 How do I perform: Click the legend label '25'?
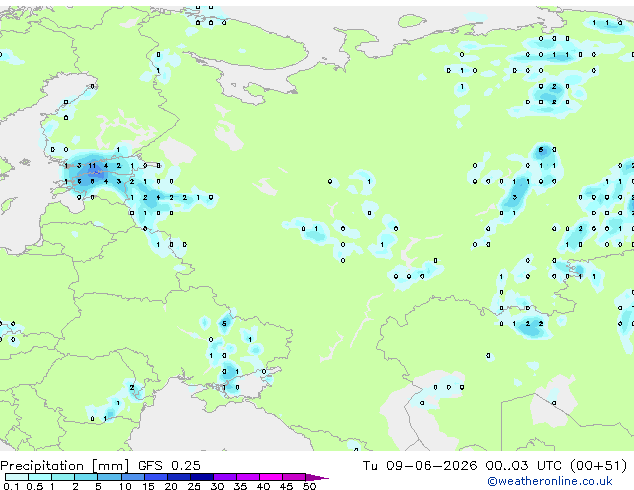(194, 486)
